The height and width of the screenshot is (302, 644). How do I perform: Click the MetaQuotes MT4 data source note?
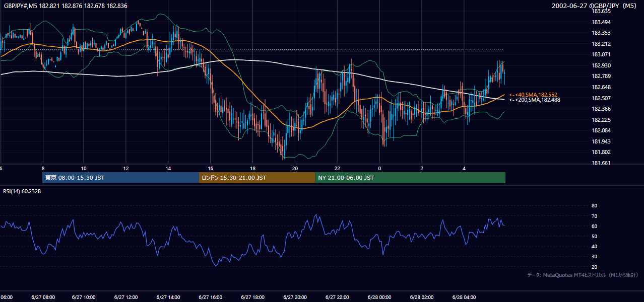point(583,275)
